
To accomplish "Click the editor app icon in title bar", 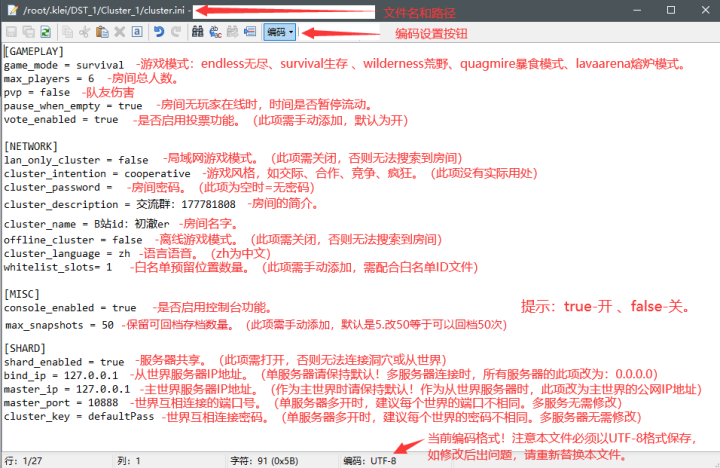I will [12, 10].
